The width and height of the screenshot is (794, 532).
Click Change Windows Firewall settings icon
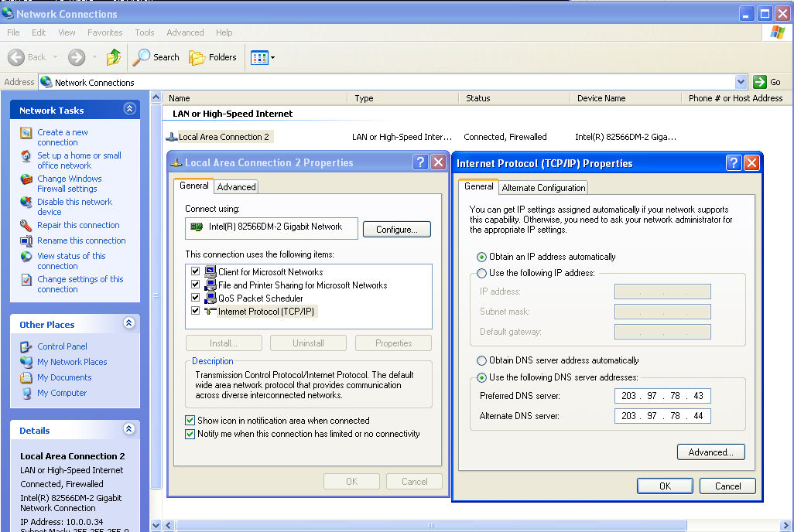pyautogui.click(x=26, y=179)
